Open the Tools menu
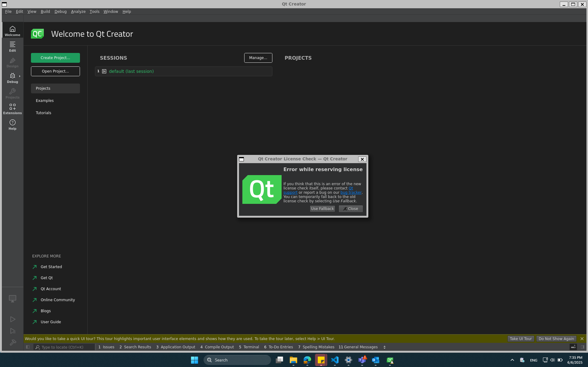588x367 pixels. coord(94,12)
